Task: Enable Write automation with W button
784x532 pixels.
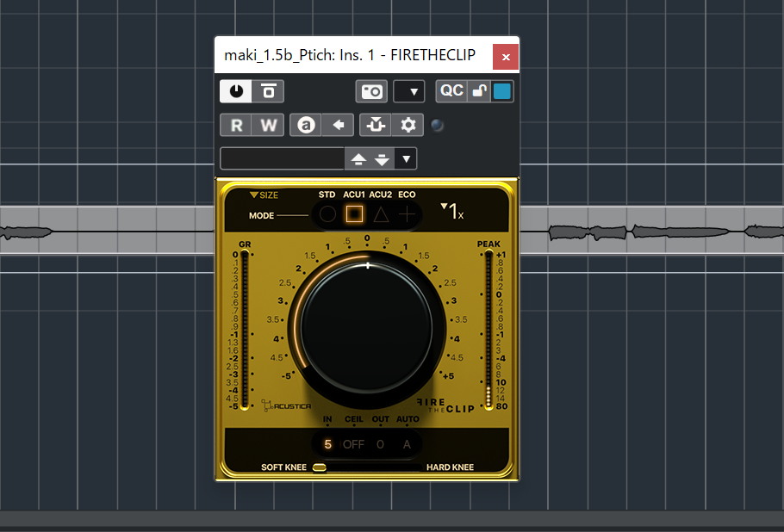Action: coord(269,125)
